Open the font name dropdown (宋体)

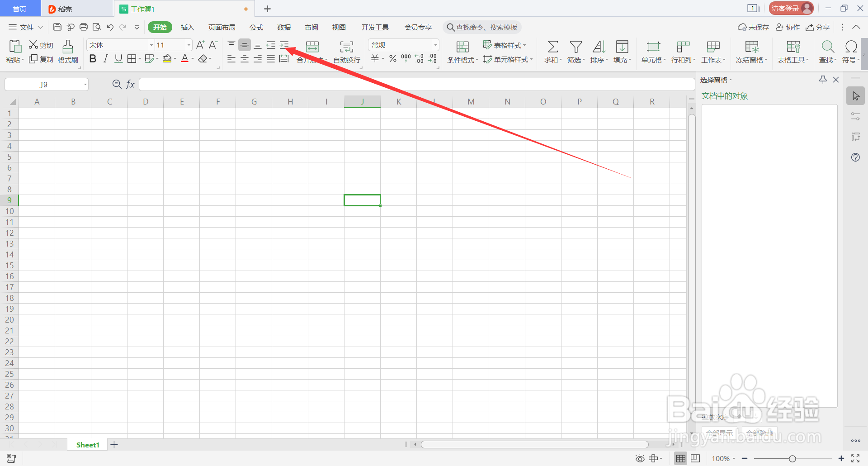click(x=151, y=45)
